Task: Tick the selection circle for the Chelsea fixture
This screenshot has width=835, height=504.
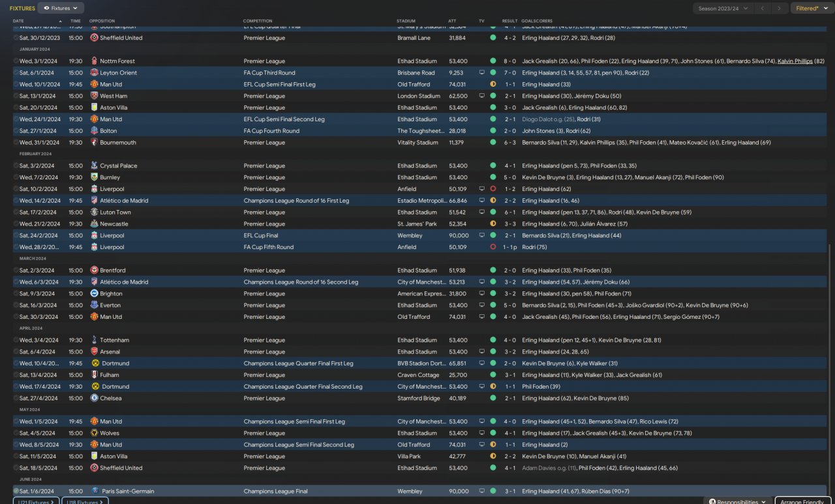Action: 16,398
